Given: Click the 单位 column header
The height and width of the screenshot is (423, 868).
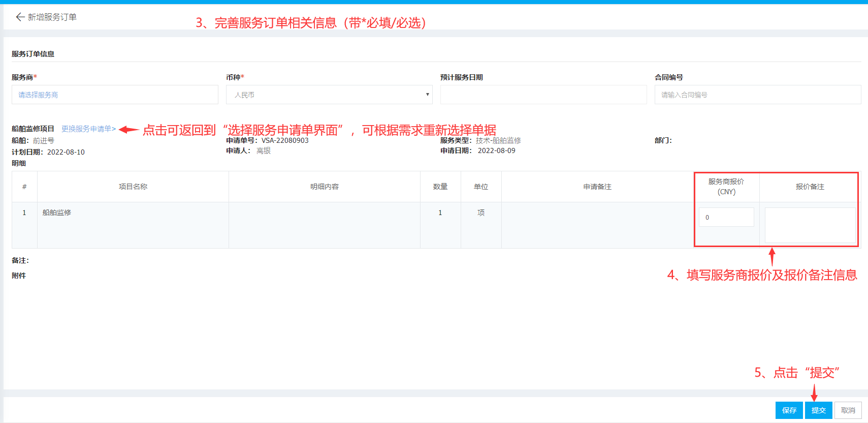Looking at the screenshot, I should [481, 187].
